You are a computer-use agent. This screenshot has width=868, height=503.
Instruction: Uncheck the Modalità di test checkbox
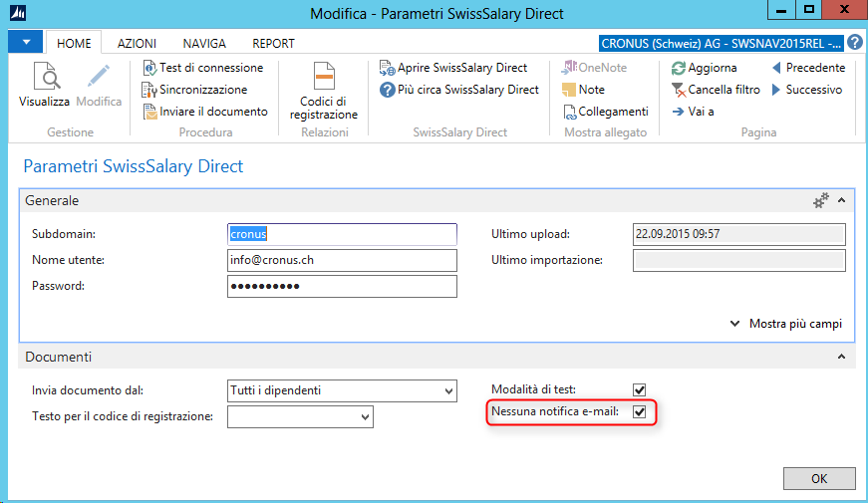(x=640, y=389)
